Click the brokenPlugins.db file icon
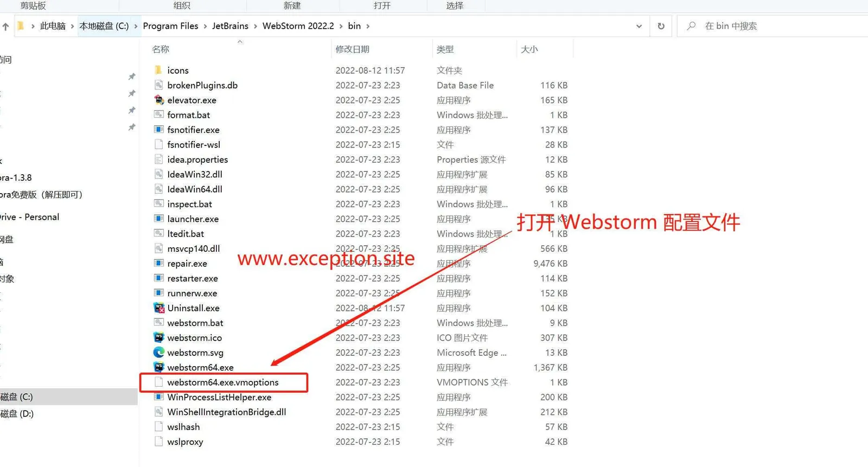Viewport: 868px width, 467px height. click(158, 85)
